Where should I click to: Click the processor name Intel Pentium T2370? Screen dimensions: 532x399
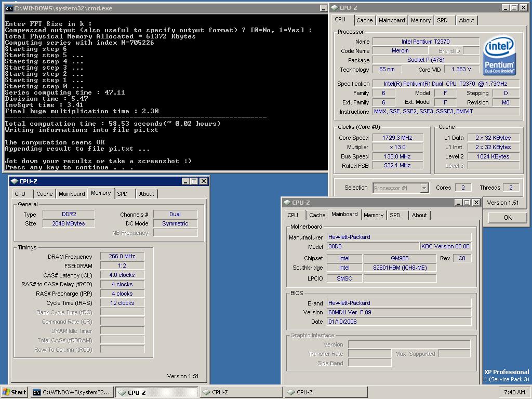click(425, 42)
